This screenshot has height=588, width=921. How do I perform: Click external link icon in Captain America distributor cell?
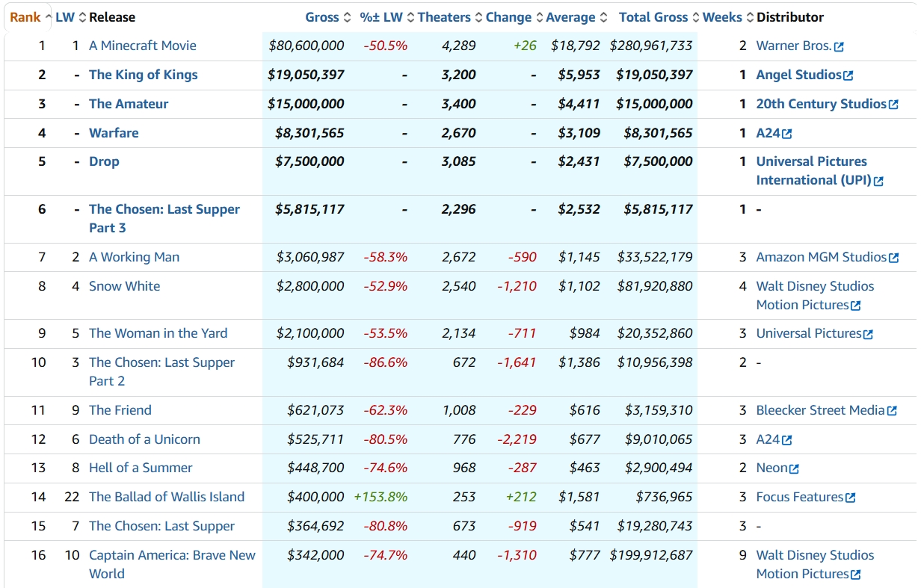pos(856,575)
